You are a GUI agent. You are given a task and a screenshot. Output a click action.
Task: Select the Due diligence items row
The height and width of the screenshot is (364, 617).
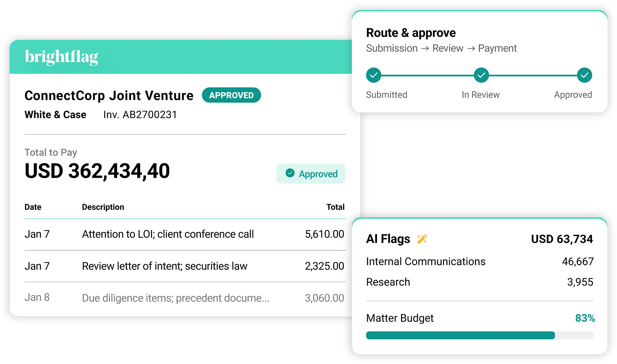[x=185, y=298]
